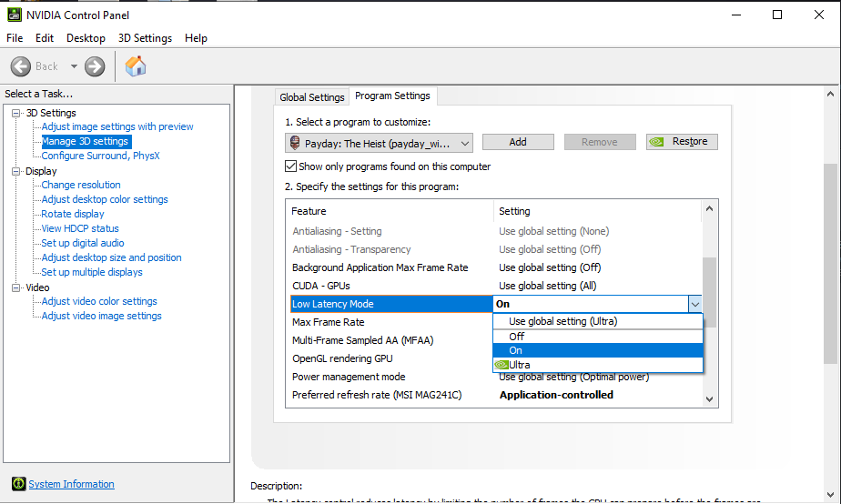Click the NVIDIA Control Panel title bar icon
This screenshot has width=841, height=504.
[15, 15]
